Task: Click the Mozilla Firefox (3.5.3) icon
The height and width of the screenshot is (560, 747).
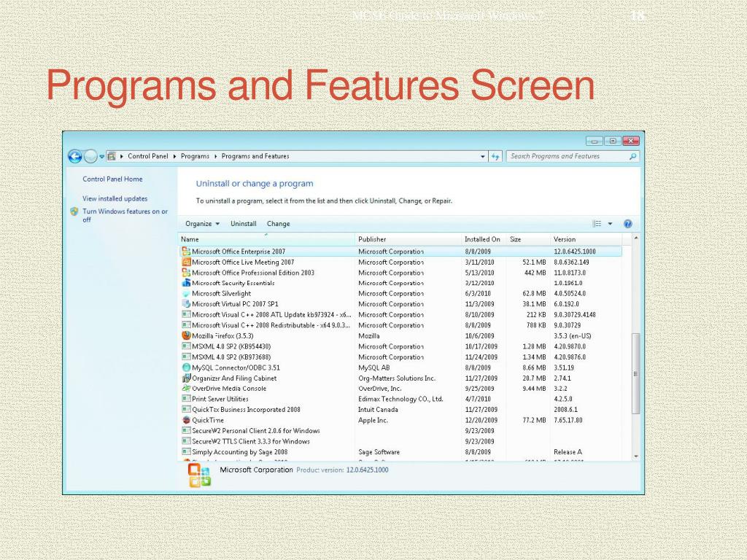Action: (x=186, y=335)
